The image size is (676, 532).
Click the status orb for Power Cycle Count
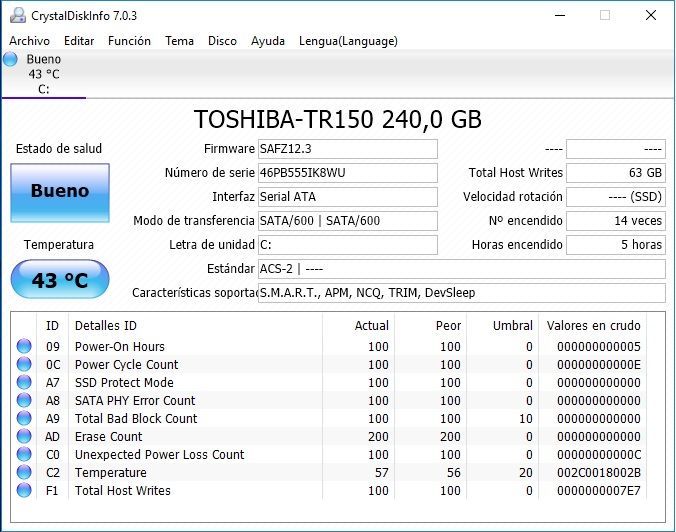click(x=23, y=365)
